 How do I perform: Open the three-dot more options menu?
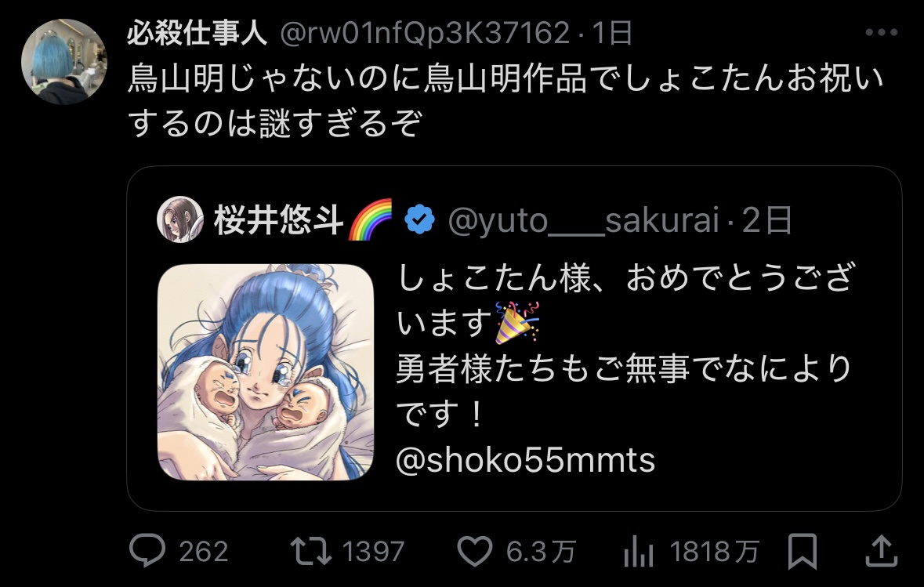tap(882, 32)
